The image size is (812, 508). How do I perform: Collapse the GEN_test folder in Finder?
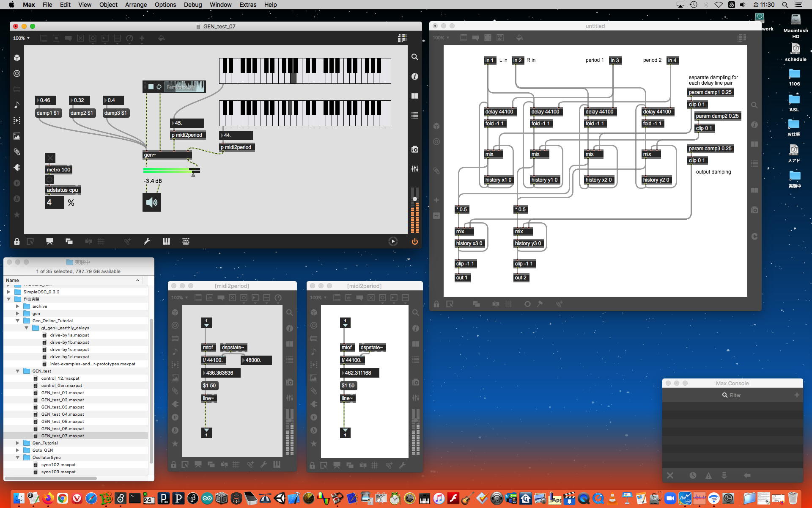click(18, 371)
